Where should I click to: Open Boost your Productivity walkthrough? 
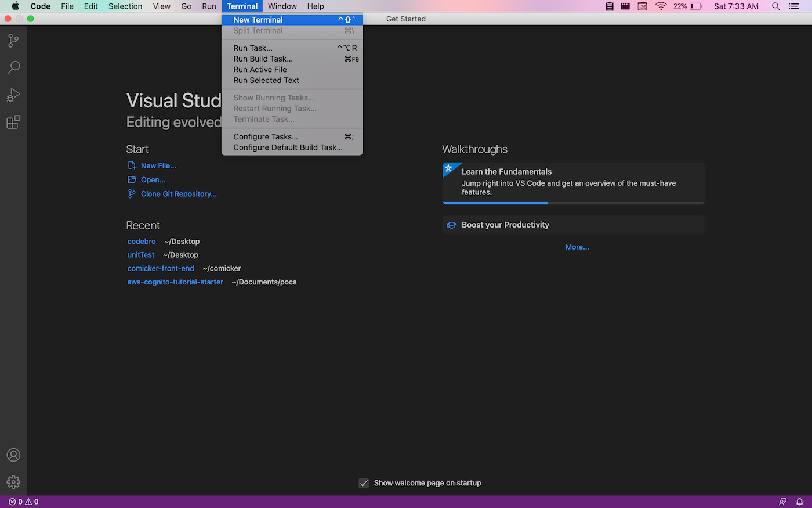coord(573,225)
